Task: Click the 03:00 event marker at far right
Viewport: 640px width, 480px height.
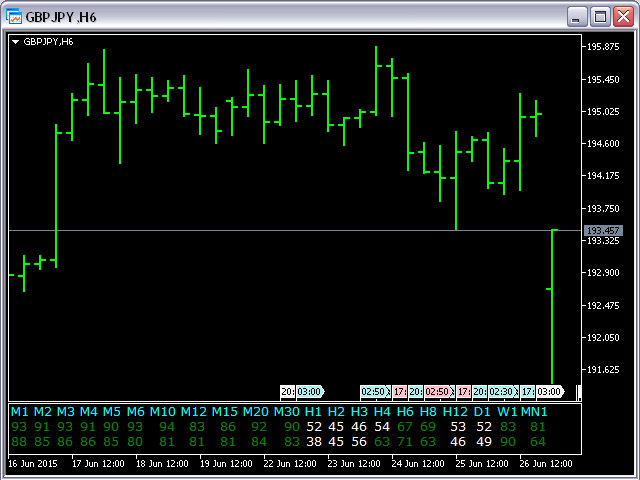Action: pyautogui.click(x=550, y=391)
